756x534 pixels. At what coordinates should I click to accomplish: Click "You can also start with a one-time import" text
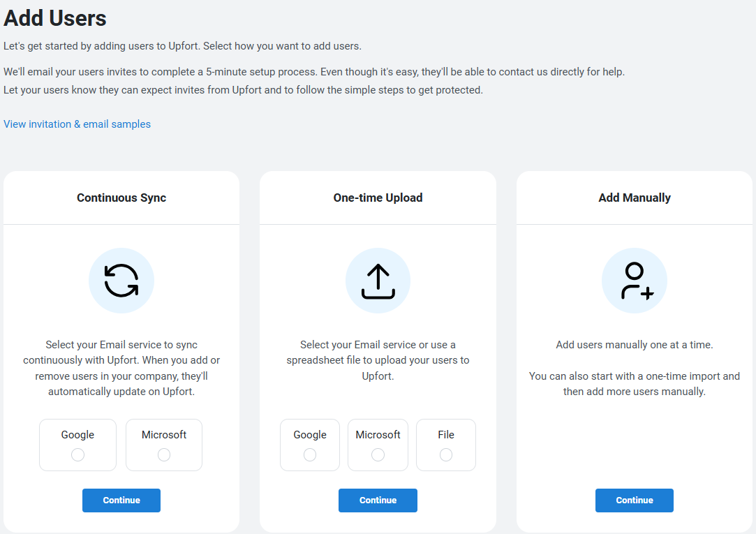tap(635, 384)
